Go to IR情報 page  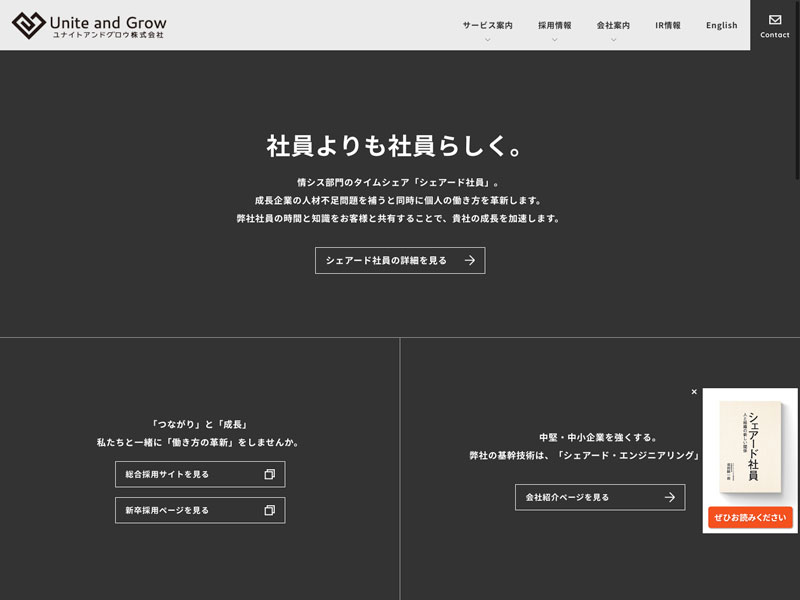(x=668, y=25)
